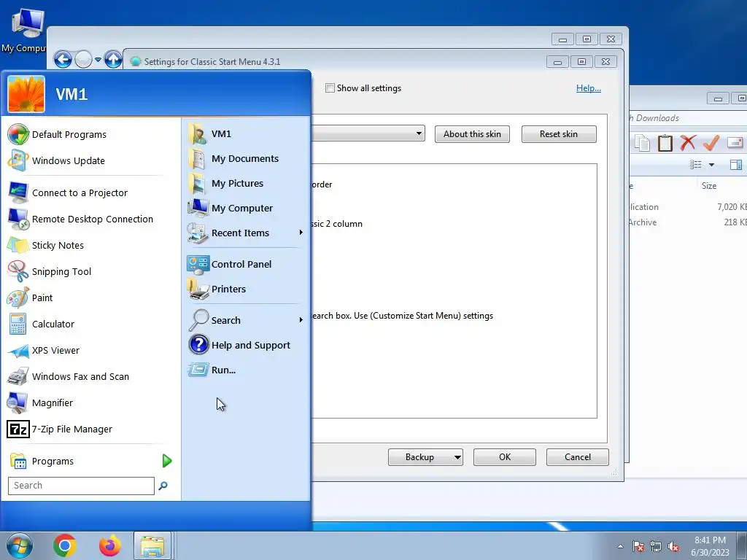Click the clock showing 8:41 PM
747x560 pixels.
coord(711,540)
